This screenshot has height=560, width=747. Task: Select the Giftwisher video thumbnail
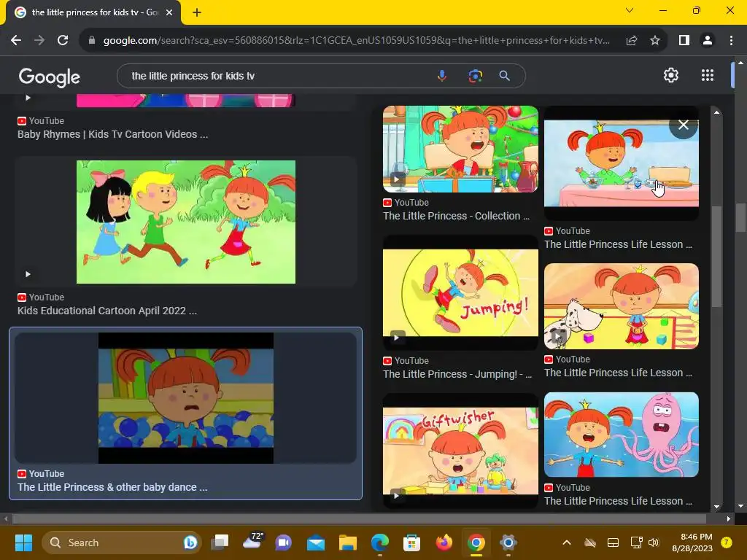460,451
